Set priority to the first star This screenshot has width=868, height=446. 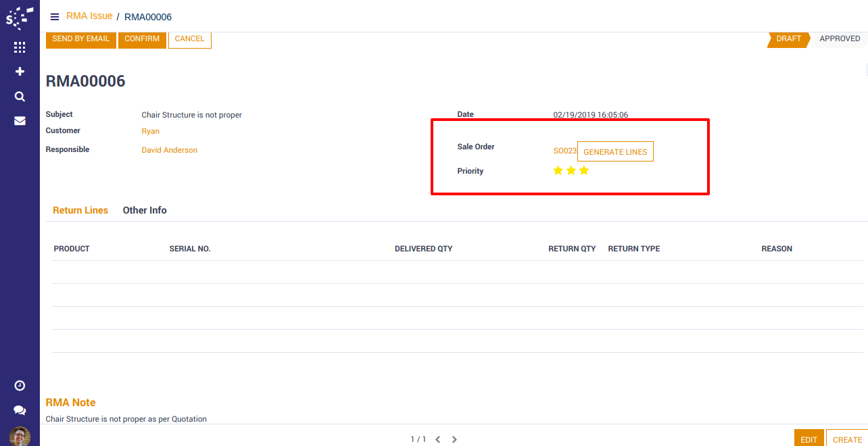click(x=558, y=171)
